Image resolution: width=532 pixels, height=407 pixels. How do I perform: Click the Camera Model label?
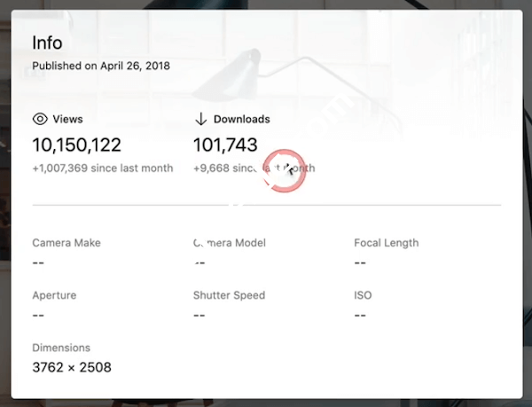pyautogui.click(x=230, y=243)
